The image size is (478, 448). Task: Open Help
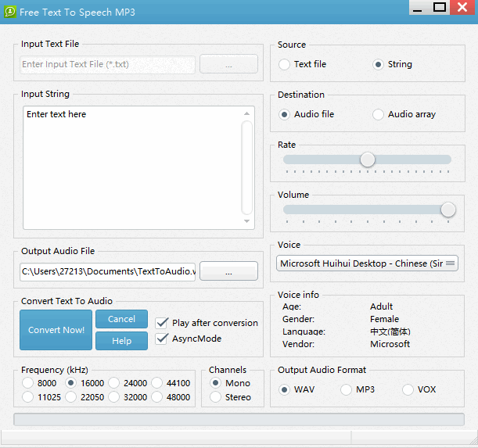click(x=121, y=341)
